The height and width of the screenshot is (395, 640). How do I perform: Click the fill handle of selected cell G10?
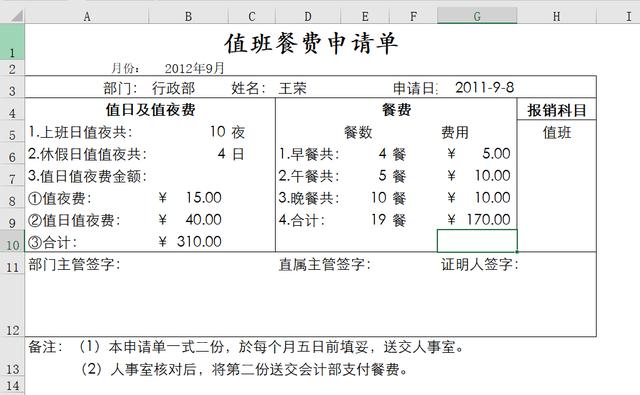pyautogui.click(x=517, y=251)
